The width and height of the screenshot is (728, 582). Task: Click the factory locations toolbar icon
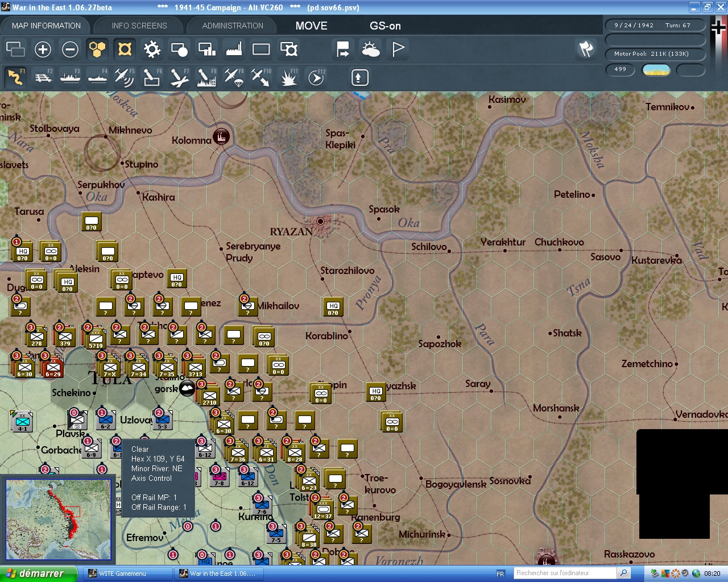coord(234,49)
